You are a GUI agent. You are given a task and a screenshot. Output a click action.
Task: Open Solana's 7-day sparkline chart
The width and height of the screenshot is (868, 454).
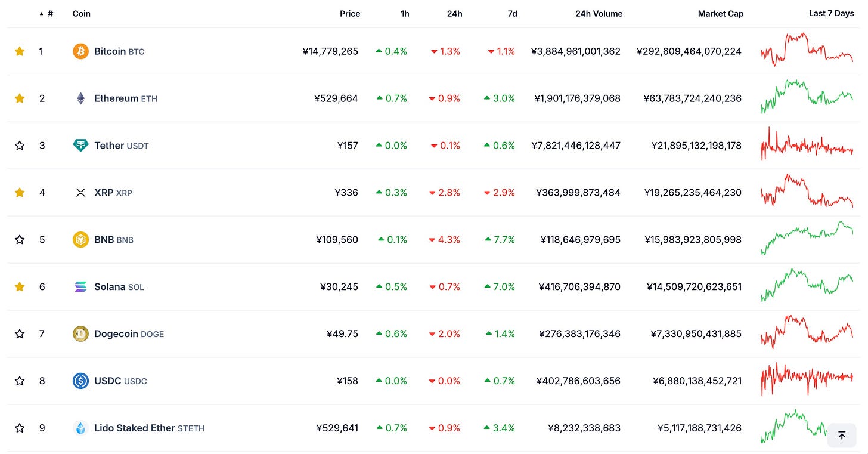pos(807,285)
